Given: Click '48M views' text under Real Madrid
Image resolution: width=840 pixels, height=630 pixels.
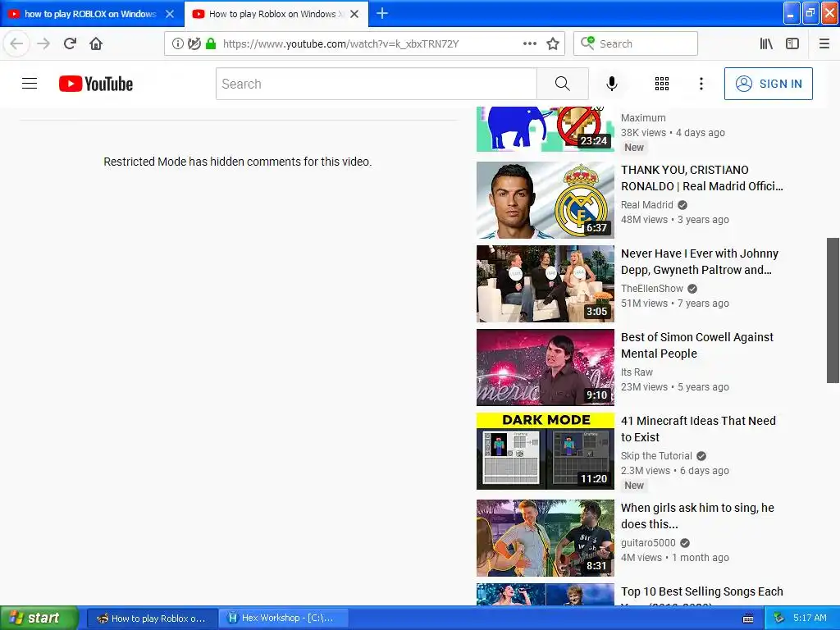Looking at the screenshot, I should pos(644,220).
